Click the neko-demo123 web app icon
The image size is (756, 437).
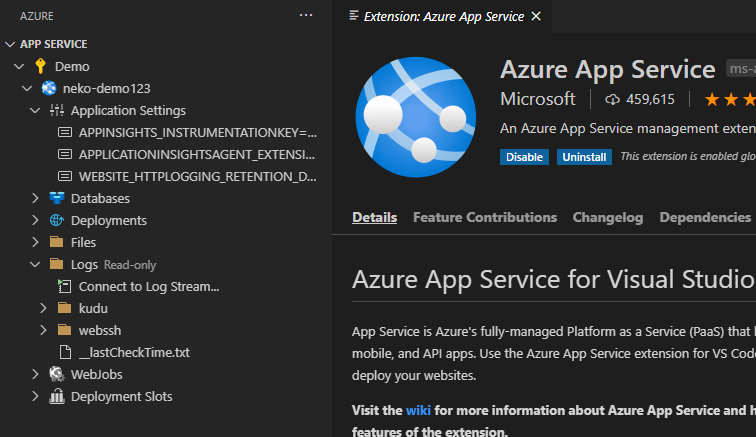point(48,88)
